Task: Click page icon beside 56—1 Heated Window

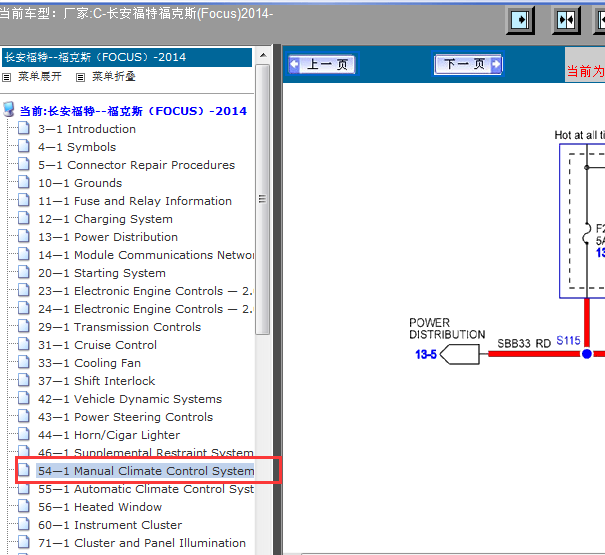Action: (x=24, y=506)
